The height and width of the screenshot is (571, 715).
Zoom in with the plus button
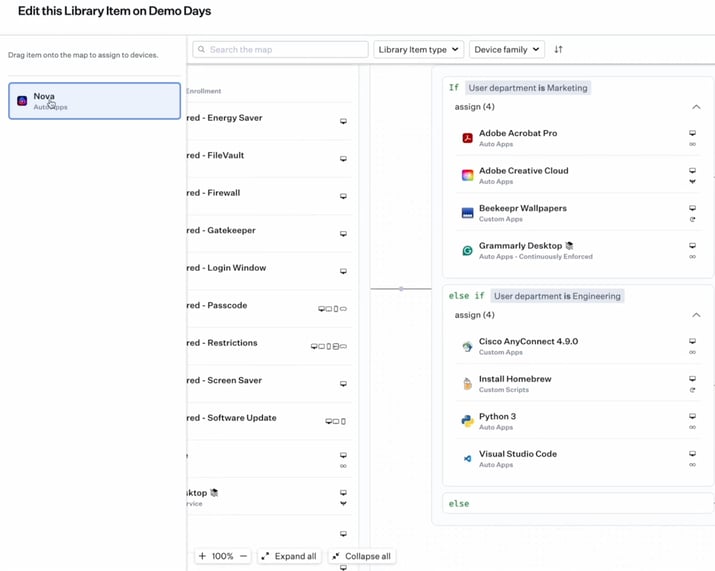pos(202,556)
